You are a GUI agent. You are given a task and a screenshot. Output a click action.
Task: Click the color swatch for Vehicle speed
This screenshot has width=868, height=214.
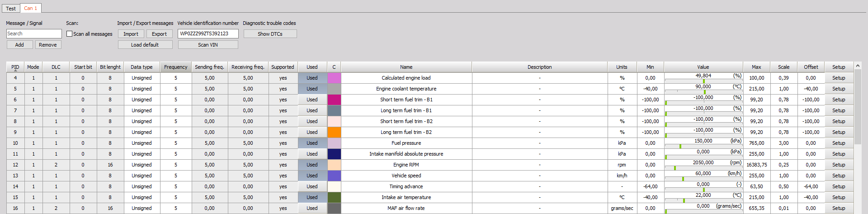(x=334, y=176)
